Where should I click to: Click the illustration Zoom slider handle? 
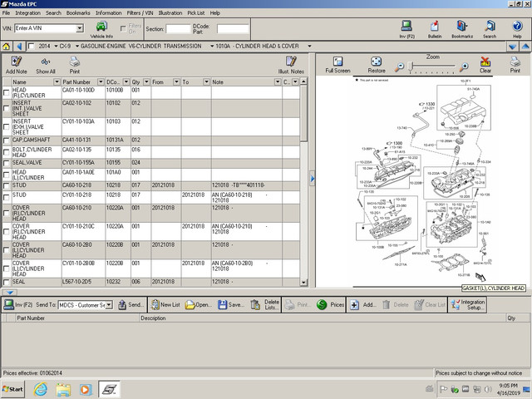click(x=411, y=66)
